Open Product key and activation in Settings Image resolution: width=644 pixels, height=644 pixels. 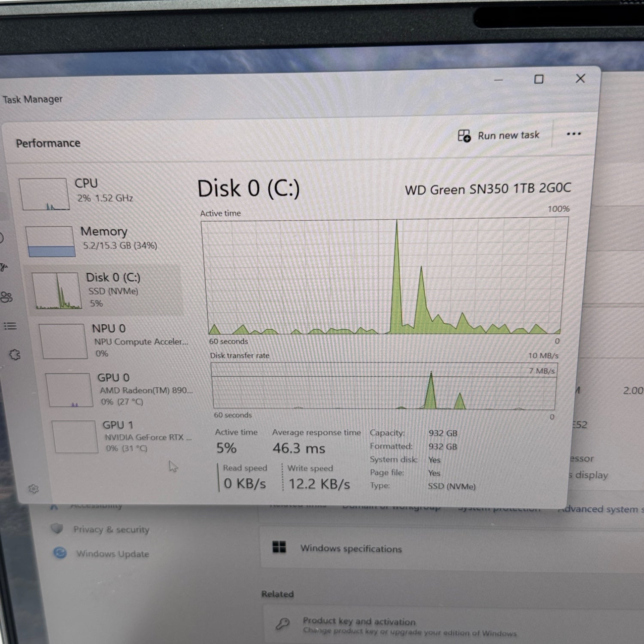click(x=453, y=626)
